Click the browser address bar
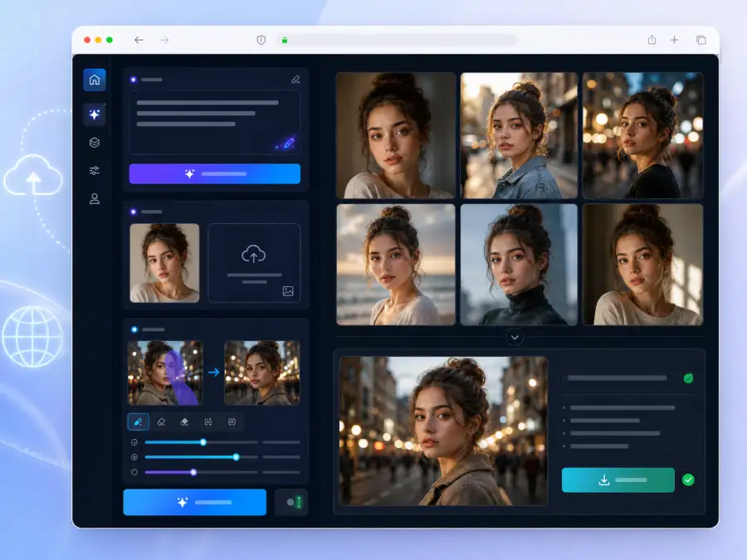747x560 pixels. (x=398, y=40)
